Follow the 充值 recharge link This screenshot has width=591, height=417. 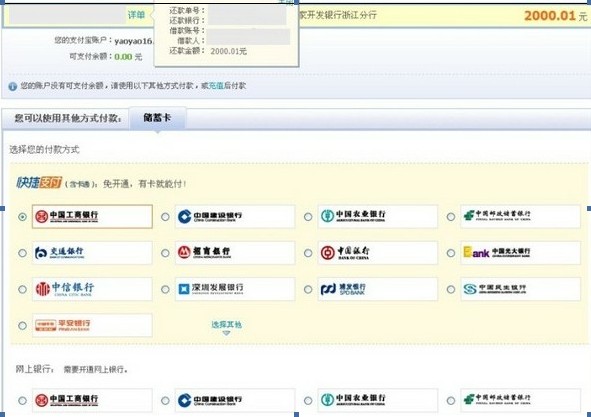(x=216, y=86)
